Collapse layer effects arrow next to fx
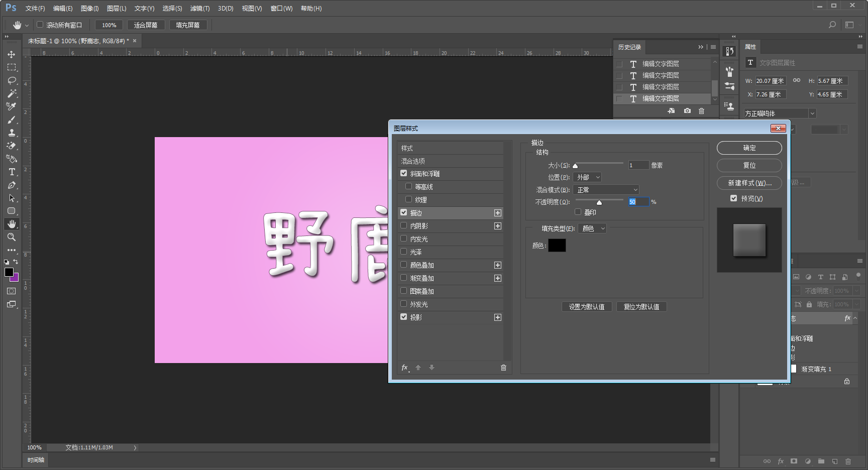This screenshot has width=868, height=470. pyautogui.click(x=855, y=318)
